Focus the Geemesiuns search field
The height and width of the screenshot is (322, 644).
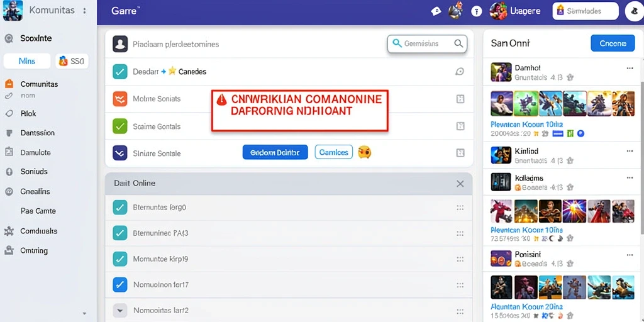point(427,43)
